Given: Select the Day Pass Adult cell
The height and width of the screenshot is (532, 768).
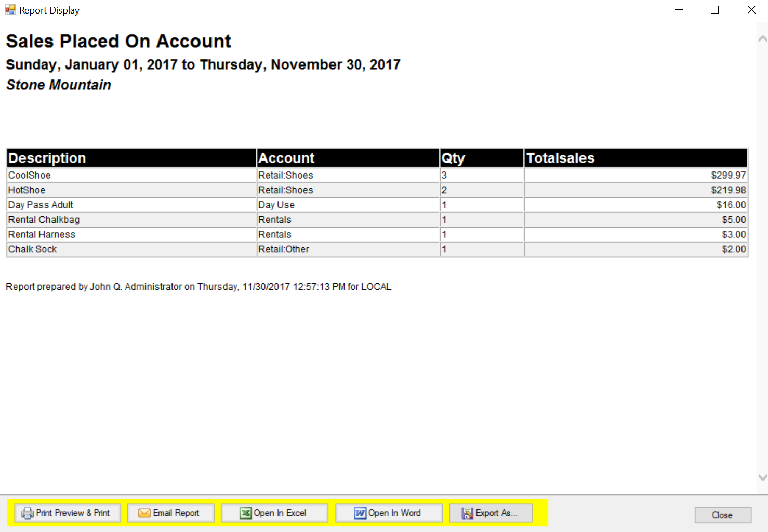Looking at the screenshot, I should tap(131, 205).
